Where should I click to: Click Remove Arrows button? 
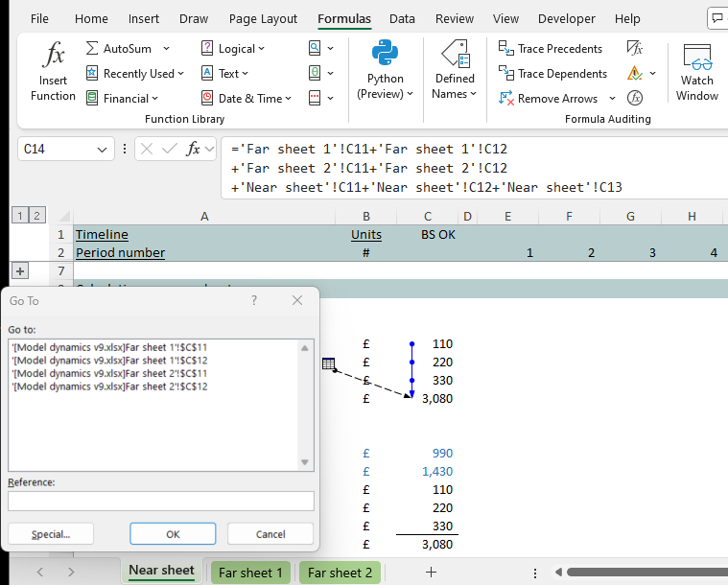(x=549, y=99)
